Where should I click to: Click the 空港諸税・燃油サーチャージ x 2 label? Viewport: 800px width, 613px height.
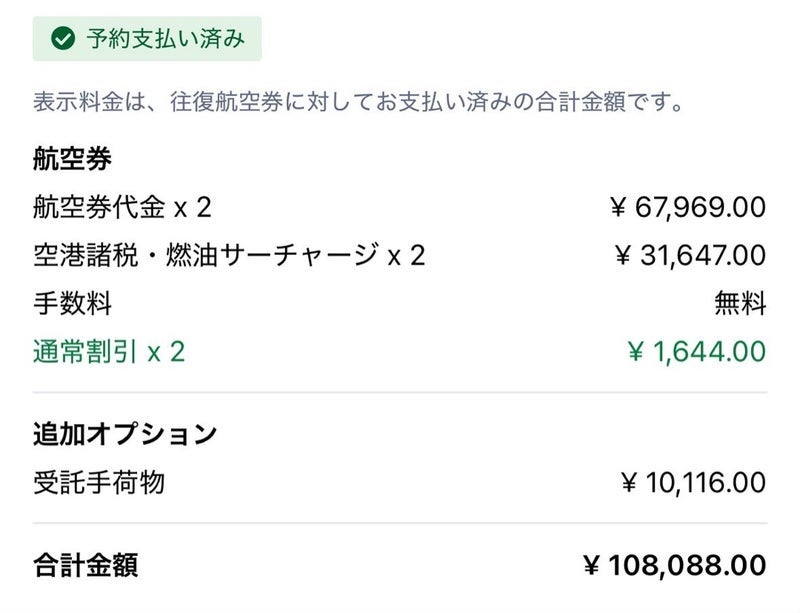coord(229,255)
